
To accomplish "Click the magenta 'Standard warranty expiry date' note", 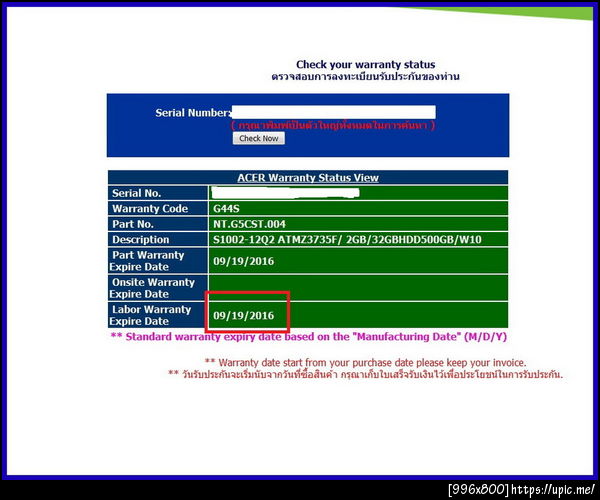I will (x=308, y=337).
